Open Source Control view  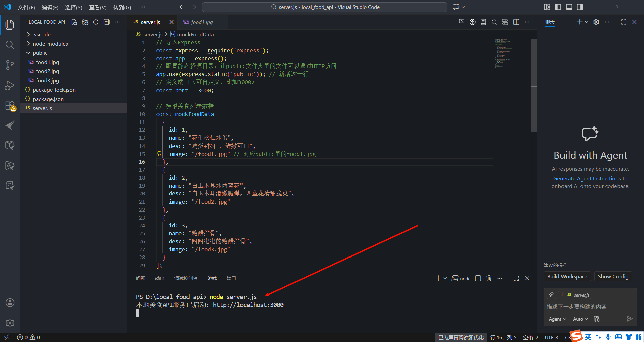pos(10,65)
